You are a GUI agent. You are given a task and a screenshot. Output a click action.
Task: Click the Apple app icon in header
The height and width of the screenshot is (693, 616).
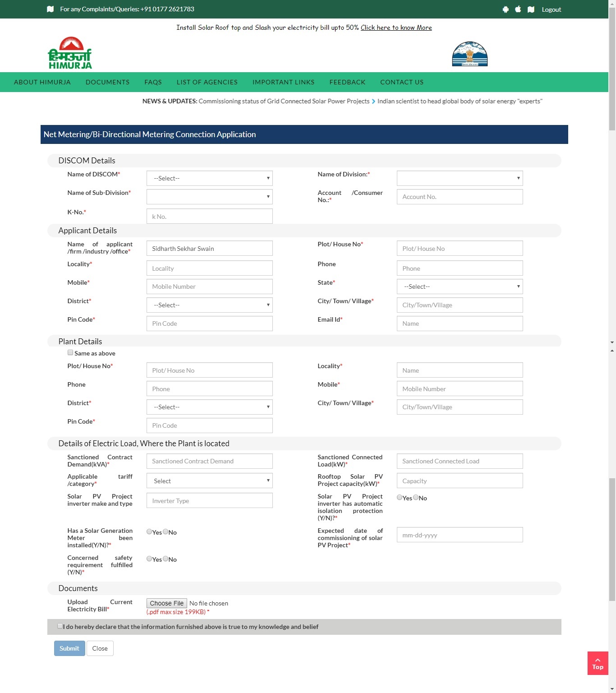[518, 9]
